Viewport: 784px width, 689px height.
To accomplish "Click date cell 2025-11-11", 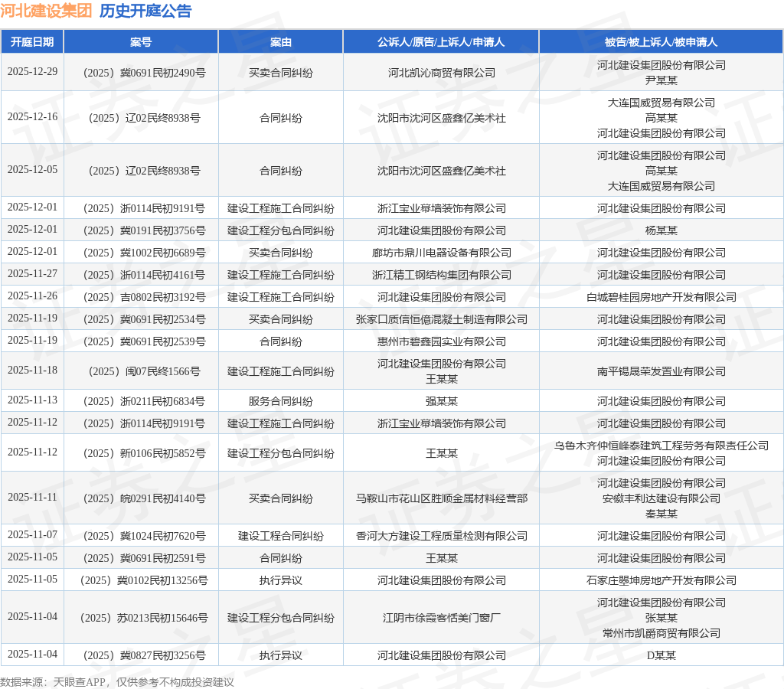I will click(x=32, y=497).
